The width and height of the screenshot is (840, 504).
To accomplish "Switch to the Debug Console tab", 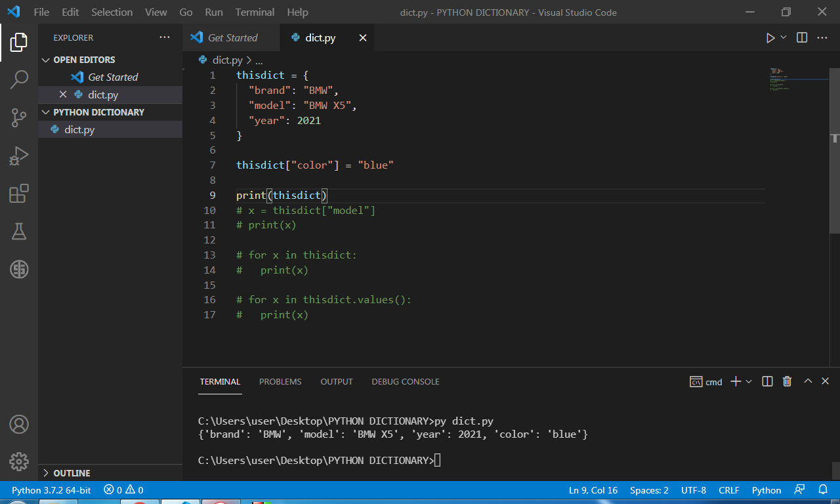I will tap(406, 381).
